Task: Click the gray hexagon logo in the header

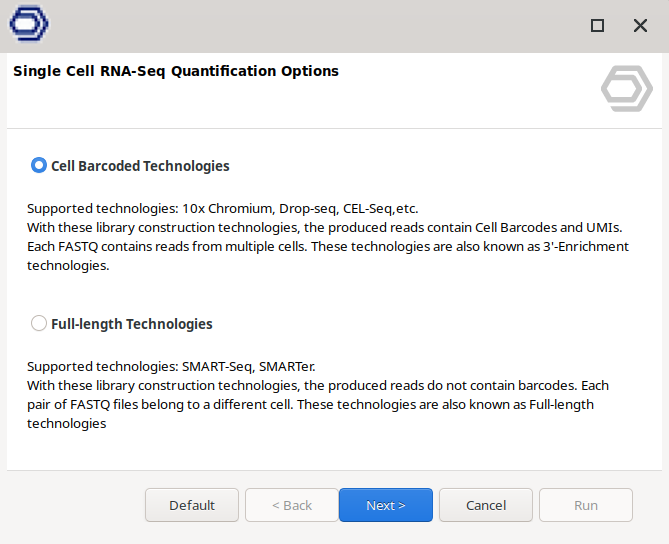Action: point(626,88)
